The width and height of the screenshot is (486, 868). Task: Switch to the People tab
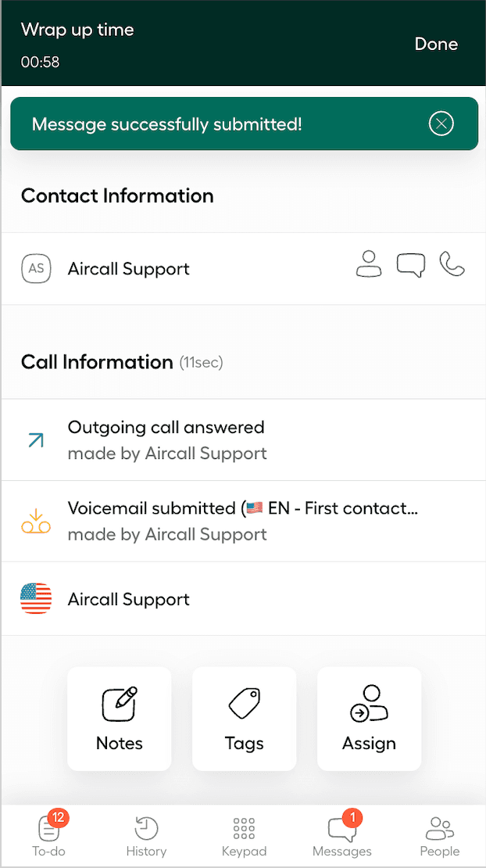tap(439, 835)
